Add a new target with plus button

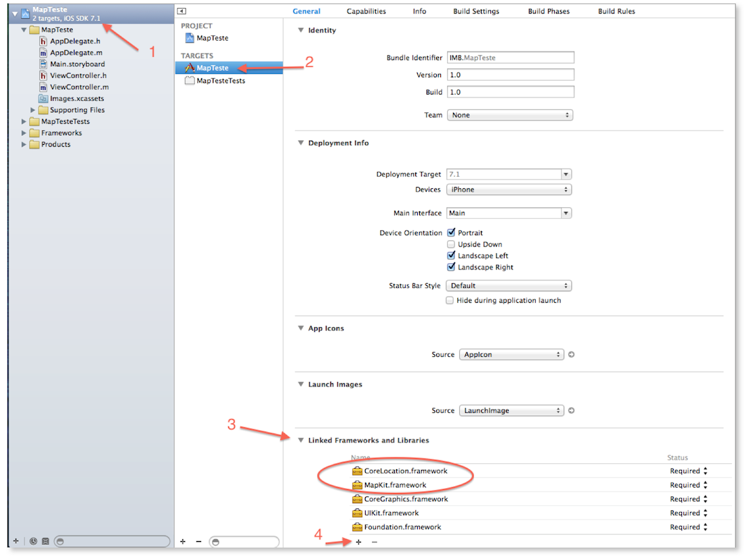(x=183, y=542)
